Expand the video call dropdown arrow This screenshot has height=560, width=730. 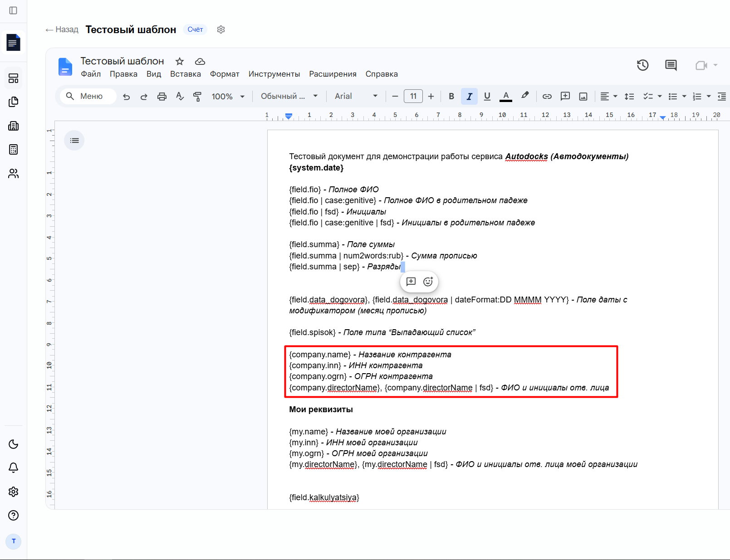point(715,65)
